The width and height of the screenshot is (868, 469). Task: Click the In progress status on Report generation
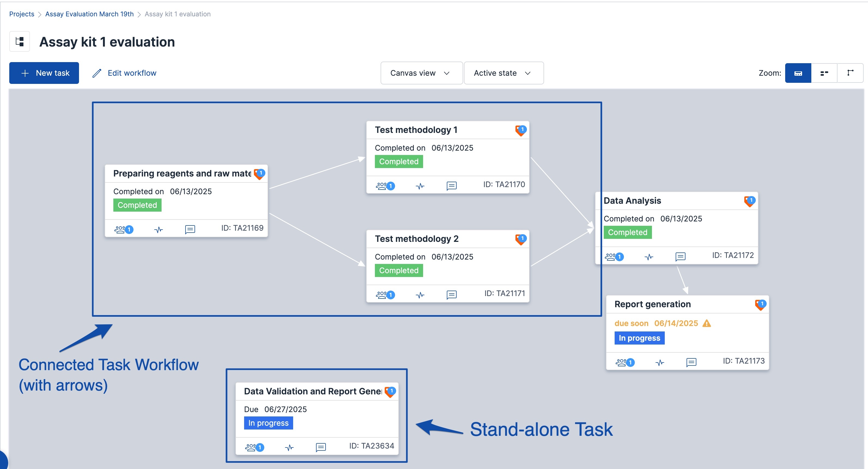tap(639, 338)
